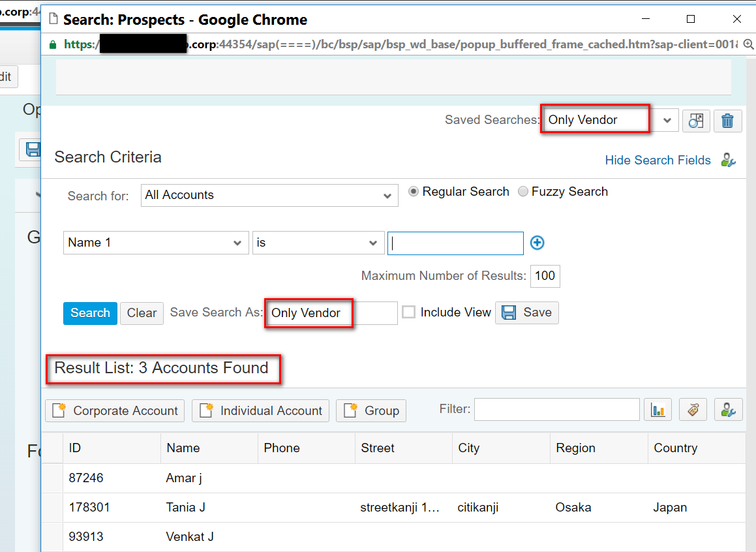Select account ID 87246
The image size is (756, 552).
pyautogui.click(x=86, y=478)
